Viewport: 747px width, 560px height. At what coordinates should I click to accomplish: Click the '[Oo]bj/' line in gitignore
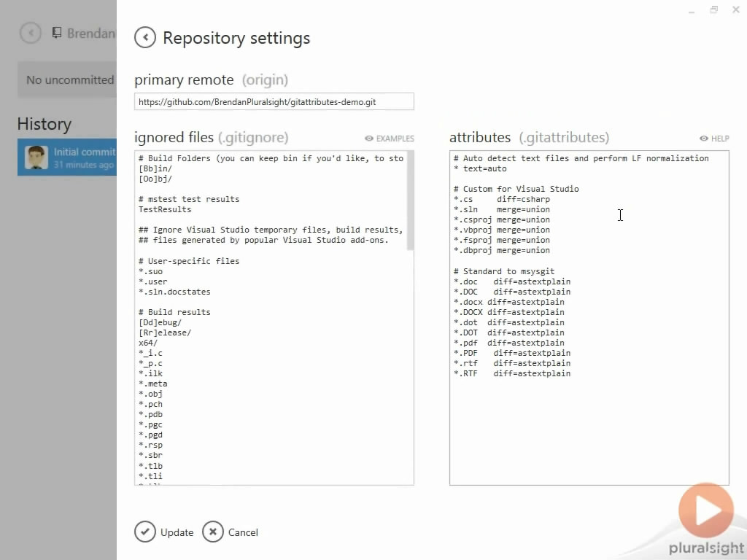tap(155, 179)
